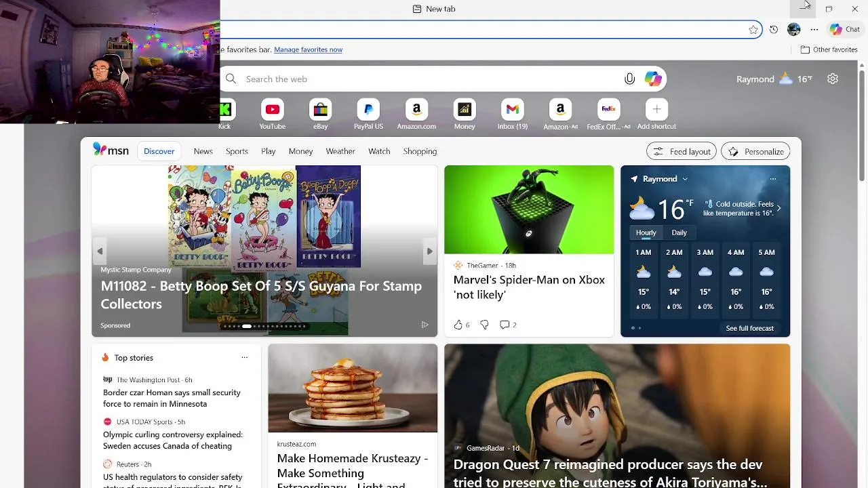Viewport: 868px width, 488px height.
Task: Show previous carousel story arrow
Action: pos(100,251)
